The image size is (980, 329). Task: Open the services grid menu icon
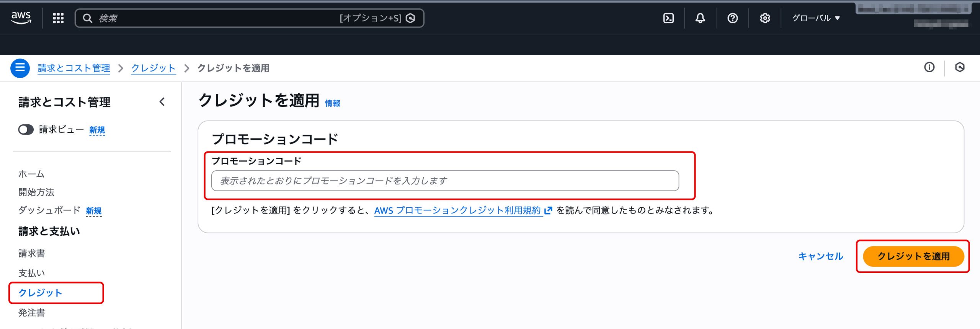(x=58, y=18)
